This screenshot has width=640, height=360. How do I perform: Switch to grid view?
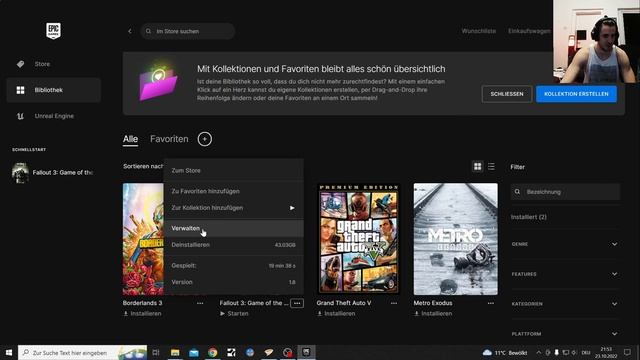(477, 167)
